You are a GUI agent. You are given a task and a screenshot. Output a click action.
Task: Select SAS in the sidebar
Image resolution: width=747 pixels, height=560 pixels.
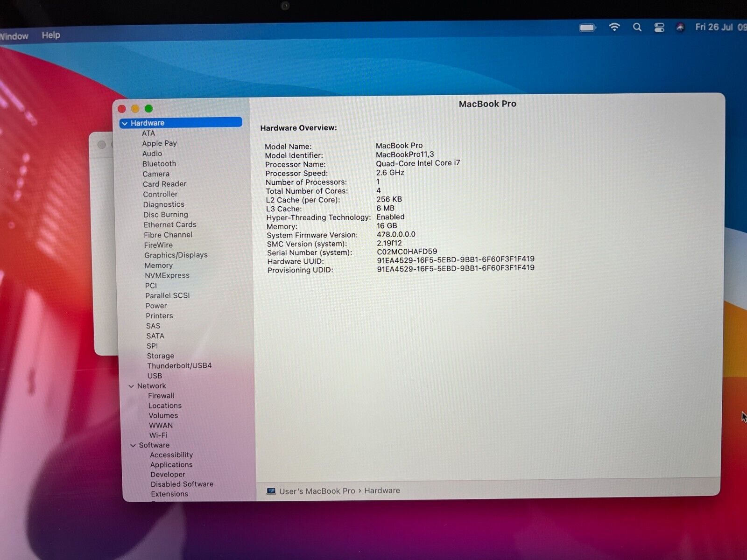click(153, 326)
